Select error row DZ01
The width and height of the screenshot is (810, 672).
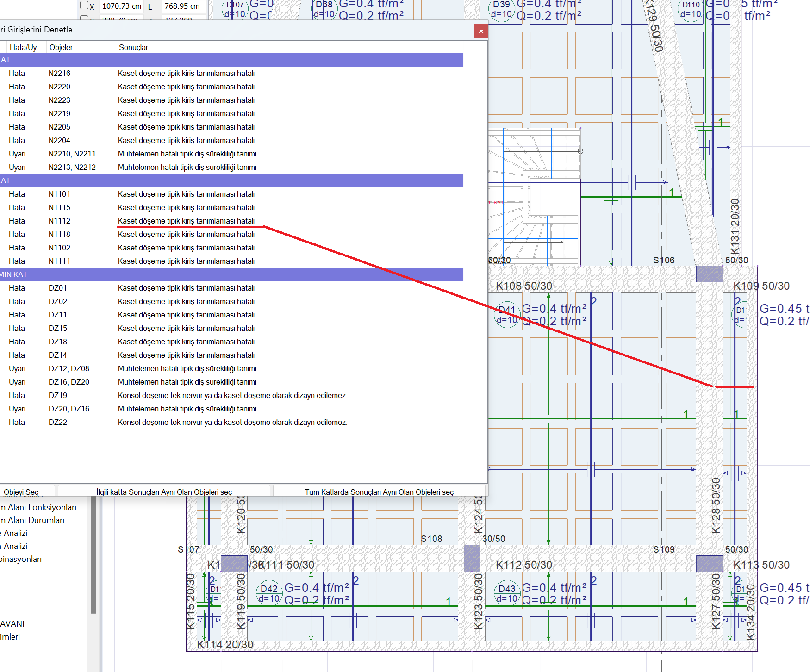point(231,288)
